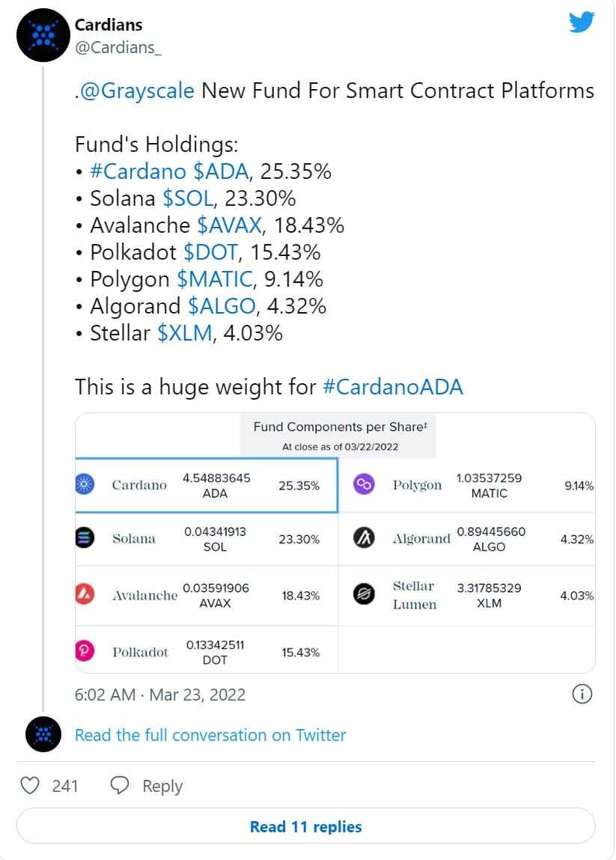Open the Cardians profile avatar
The image size is (616, 860).
pos(43,34)
